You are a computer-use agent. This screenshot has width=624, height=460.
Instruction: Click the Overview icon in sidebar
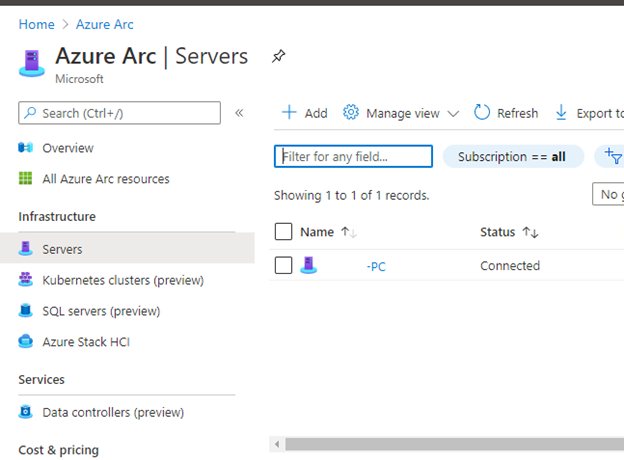[26, 148]
